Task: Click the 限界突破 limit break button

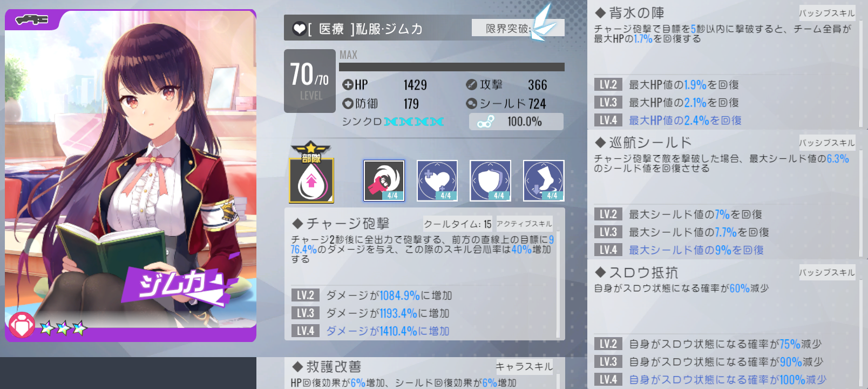Action: pyautogui.click(x=518, y=28)
